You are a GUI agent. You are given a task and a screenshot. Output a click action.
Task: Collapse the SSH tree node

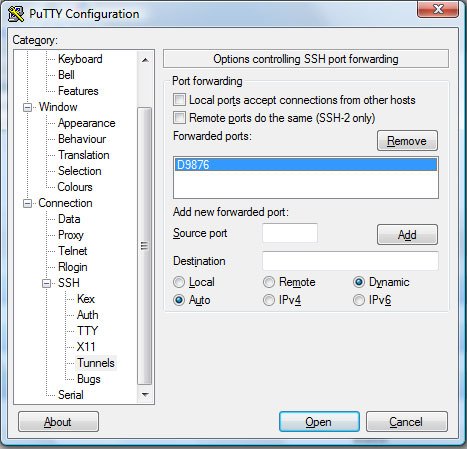[x=47, y=283]
